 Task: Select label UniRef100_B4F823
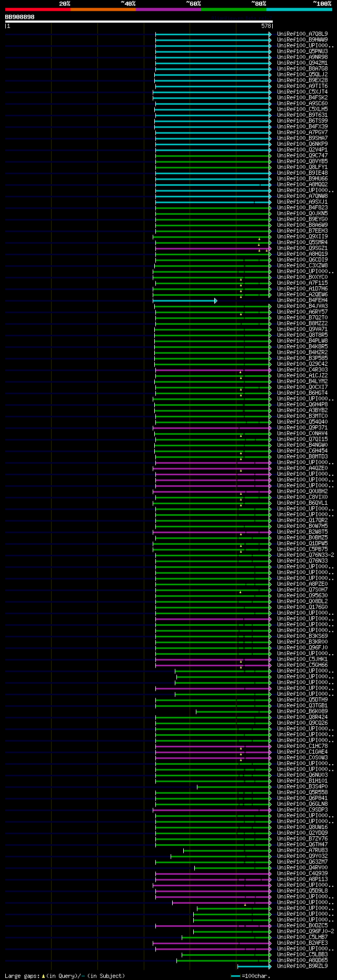coord(302,207)
